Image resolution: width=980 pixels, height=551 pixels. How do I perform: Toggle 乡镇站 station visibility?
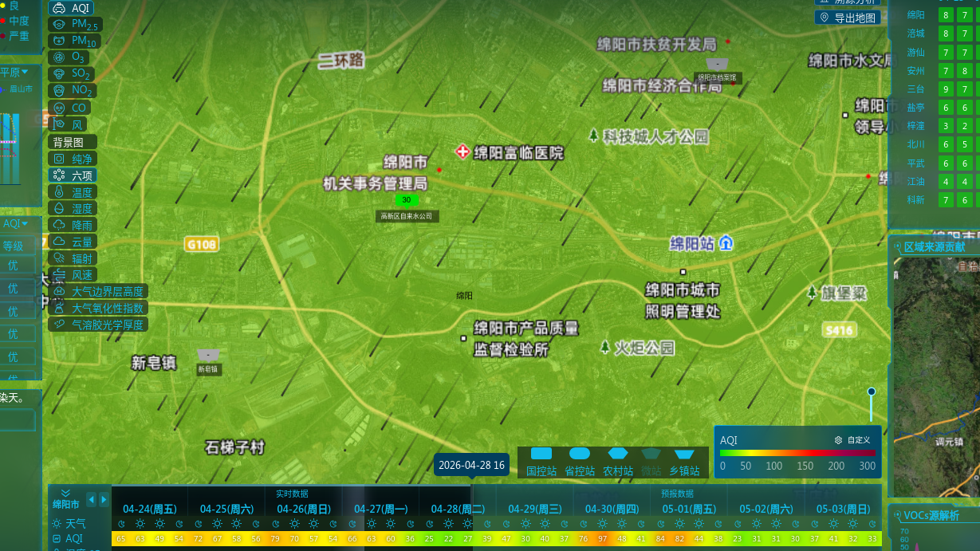(x=684, y=462)
